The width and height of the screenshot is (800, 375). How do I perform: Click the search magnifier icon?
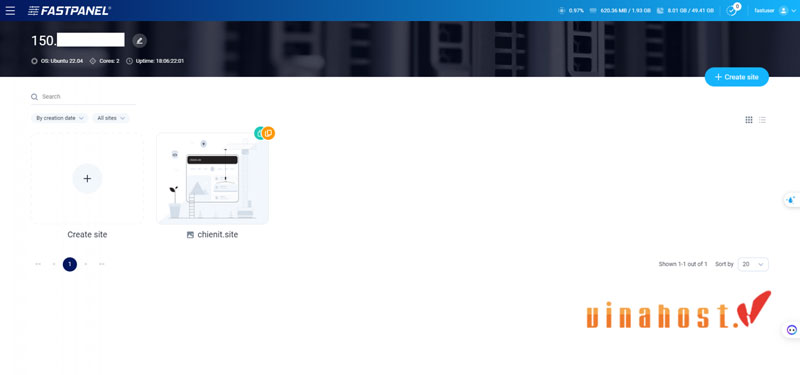(x=34, y=96)
